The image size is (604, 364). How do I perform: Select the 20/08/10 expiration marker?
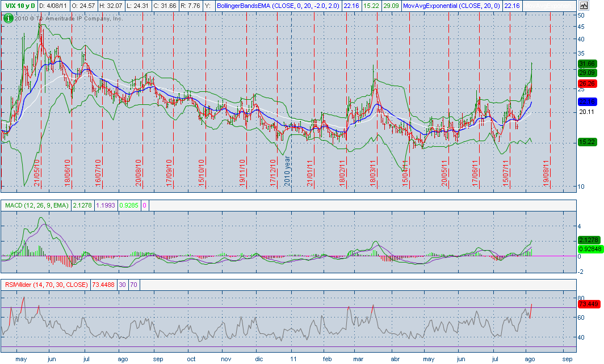[x=139, y=173]
